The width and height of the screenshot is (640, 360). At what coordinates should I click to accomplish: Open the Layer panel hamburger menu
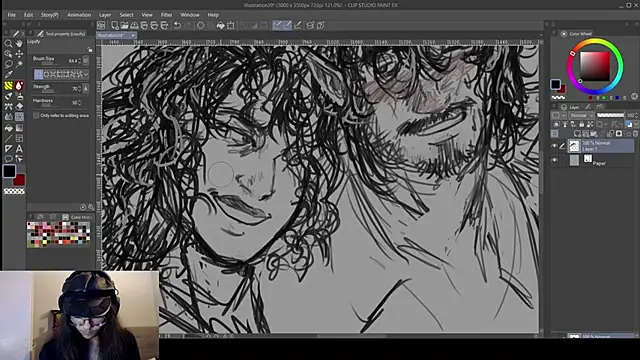(x=554, y=133)
